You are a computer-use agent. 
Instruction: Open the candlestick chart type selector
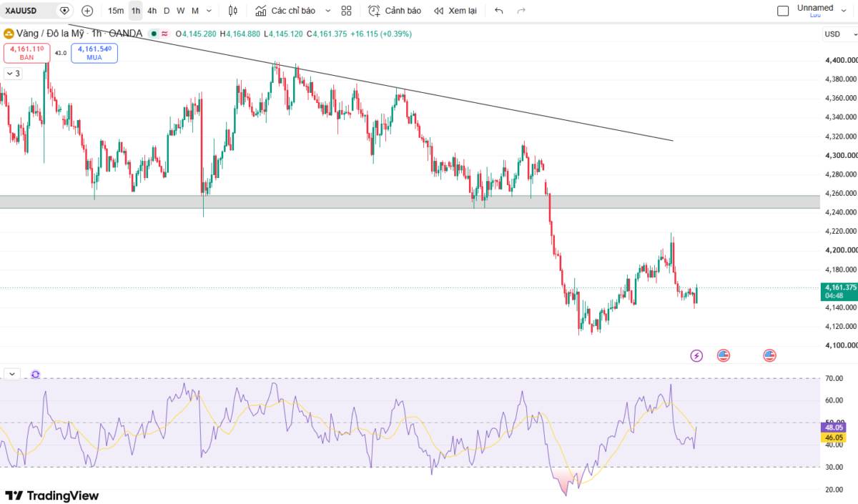[x=232, y=11]
